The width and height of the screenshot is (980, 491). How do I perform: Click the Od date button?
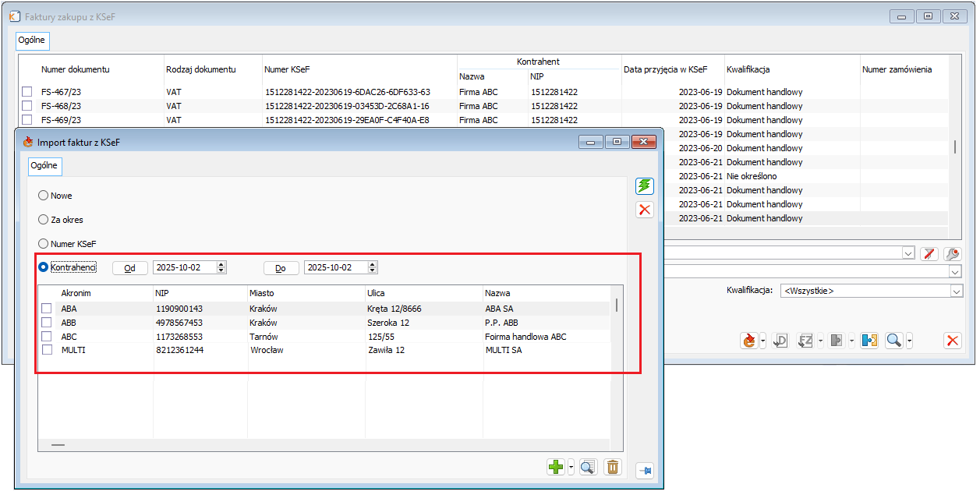130,267
